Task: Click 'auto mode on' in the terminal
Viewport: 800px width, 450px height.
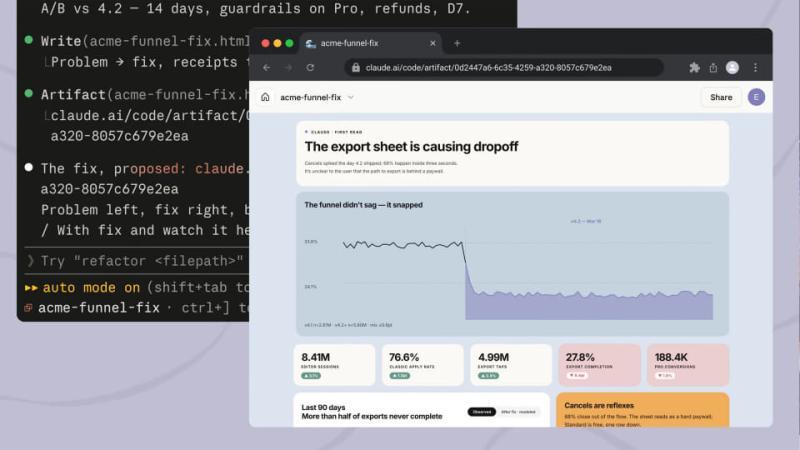Action: coord(91,287)
